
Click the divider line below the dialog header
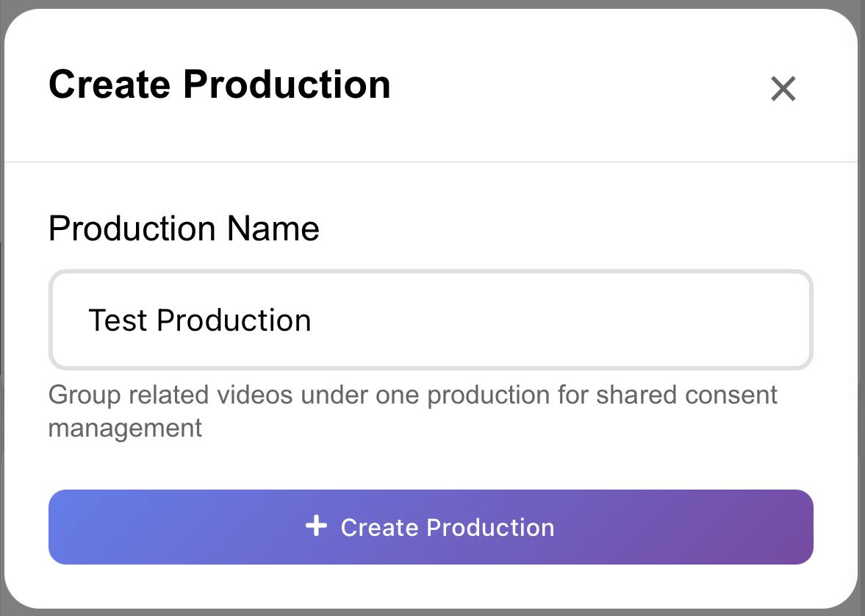(x=431, y=161)
